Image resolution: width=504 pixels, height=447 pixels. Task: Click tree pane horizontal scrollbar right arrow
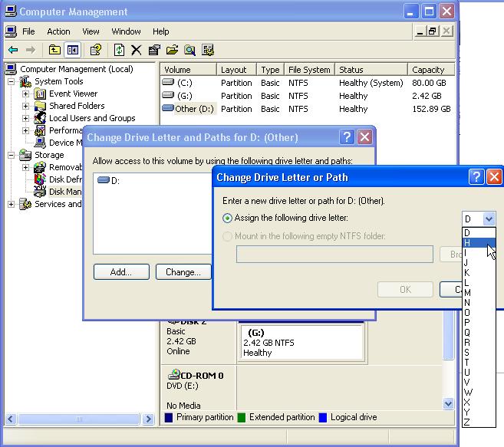click(x=148, y=419)
